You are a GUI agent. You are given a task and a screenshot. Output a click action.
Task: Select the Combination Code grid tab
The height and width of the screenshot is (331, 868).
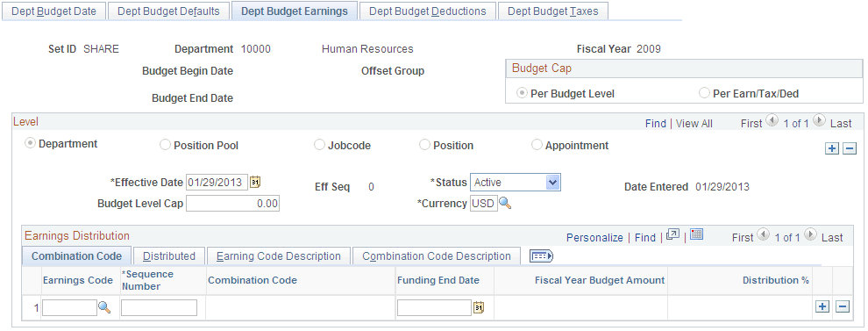[x=76, y=255]
